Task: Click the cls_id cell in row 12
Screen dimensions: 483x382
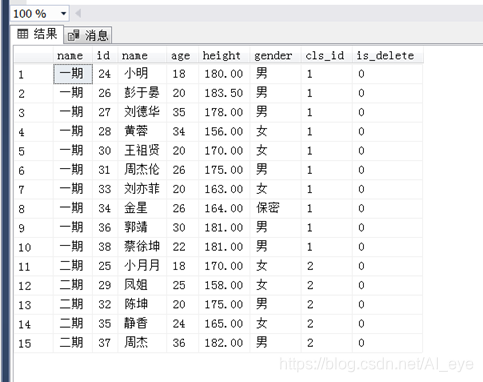Action: 326,285
